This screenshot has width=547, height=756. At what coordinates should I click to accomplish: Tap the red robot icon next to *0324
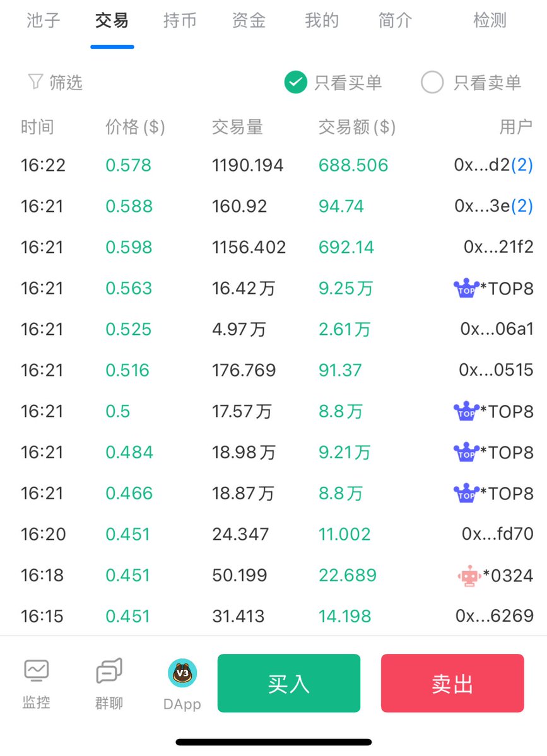(469, 576)
